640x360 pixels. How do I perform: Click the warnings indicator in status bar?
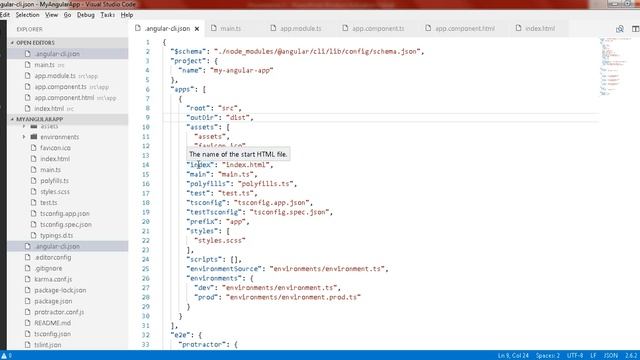(7, 356)
